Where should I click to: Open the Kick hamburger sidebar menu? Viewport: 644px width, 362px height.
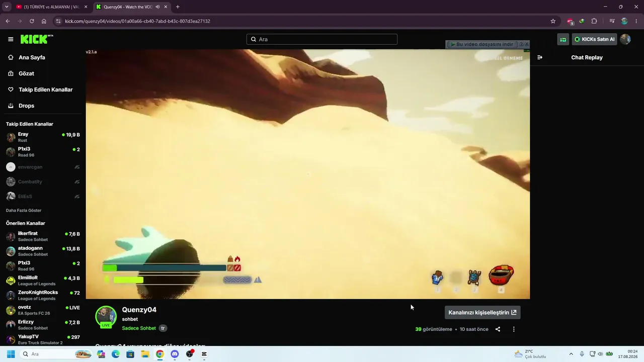click(x=11, y=39)
